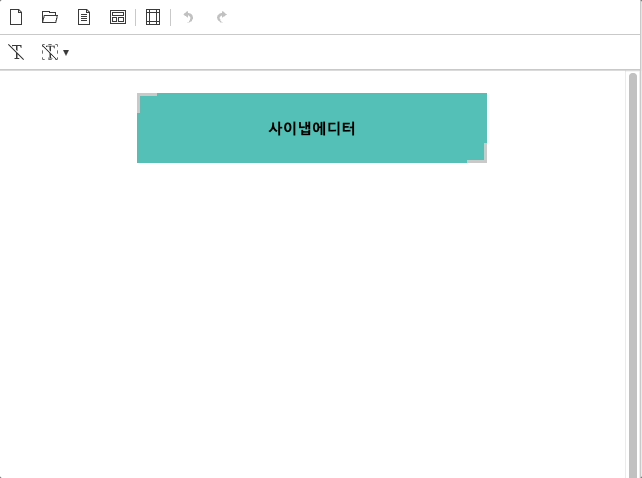The height and width of the screenshot is (478, 642).
Task: Undo the last action
Action: (188, 17)
